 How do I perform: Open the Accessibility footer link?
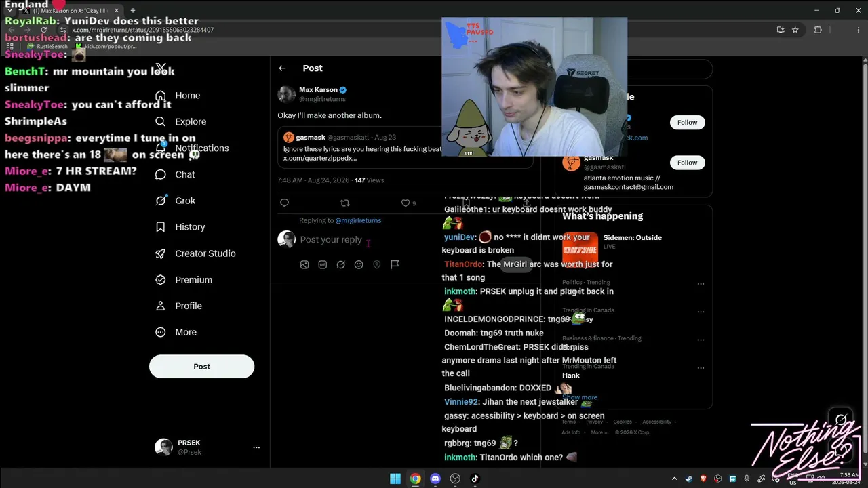[656, 422]
